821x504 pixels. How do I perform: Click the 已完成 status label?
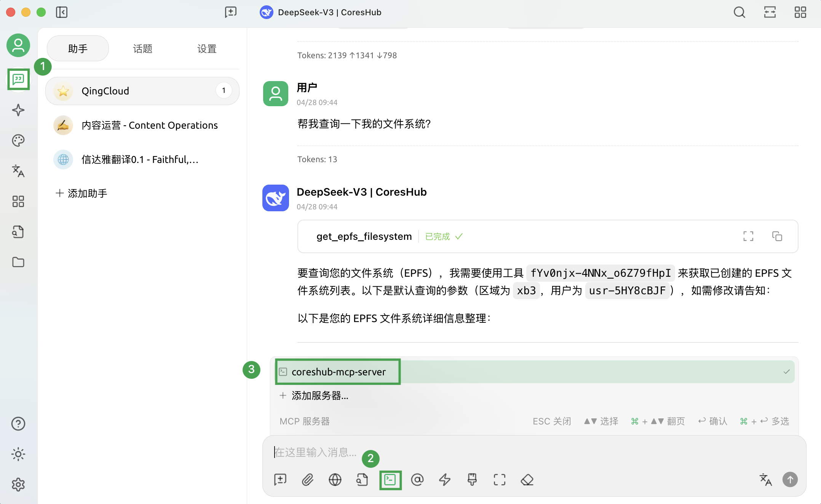pos(438,236)
